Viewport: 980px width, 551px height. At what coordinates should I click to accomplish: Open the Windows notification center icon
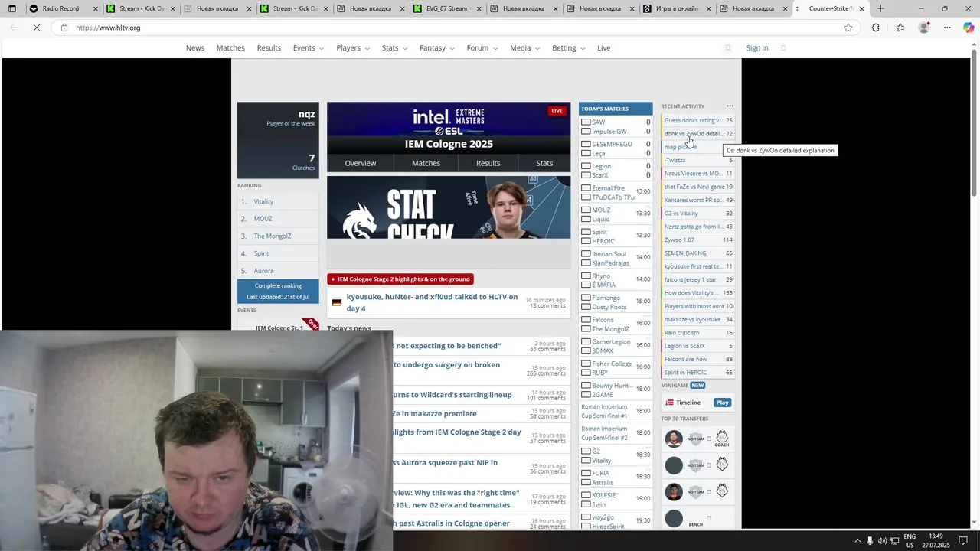963,541
